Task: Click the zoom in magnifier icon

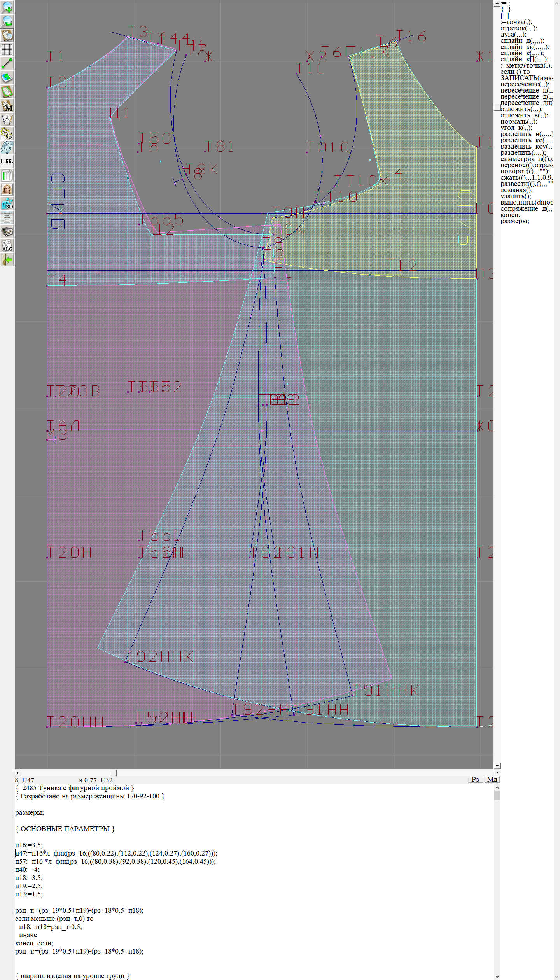Action: click(7, 7)
